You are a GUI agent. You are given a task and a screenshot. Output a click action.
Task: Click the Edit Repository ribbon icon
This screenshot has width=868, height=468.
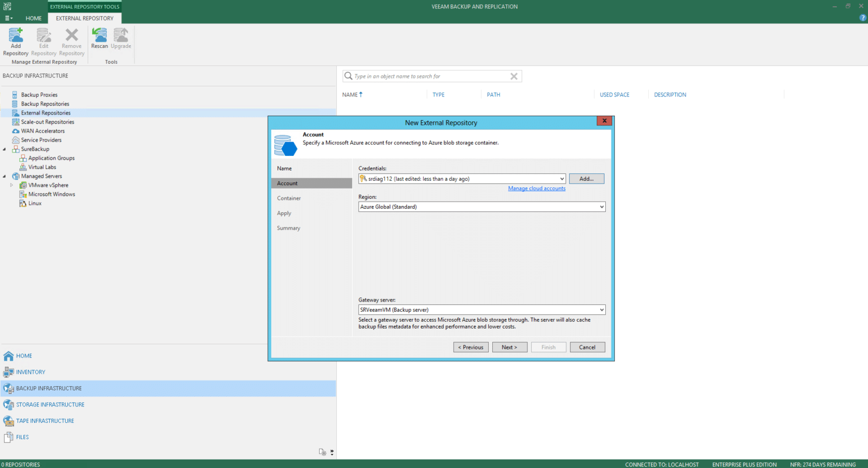(x=44, y=42)
